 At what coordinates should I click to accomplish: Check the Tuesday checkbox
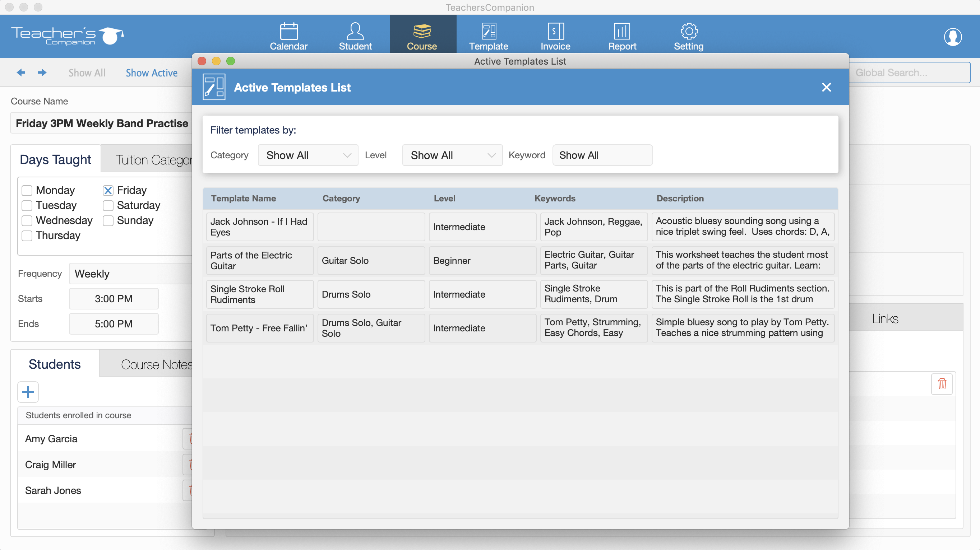27,205
